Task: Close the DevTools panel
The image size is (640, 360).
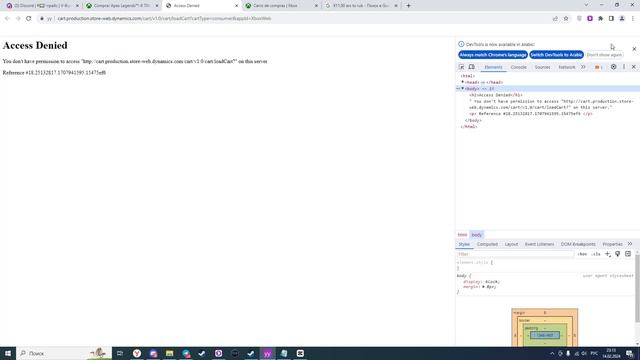Action: [x=633, y=67]
